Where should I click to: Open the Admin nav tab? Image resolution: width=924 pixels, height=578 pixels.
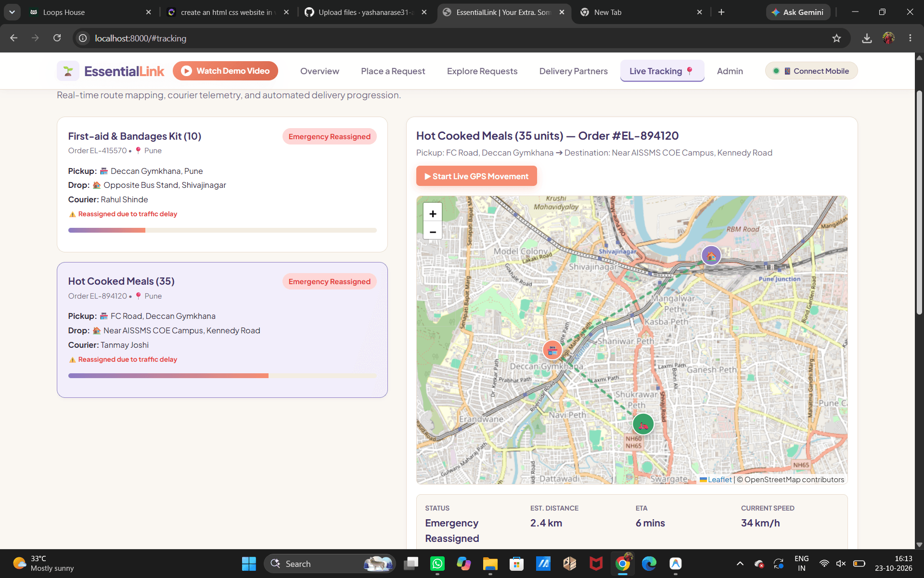click(x=730, y=71)
